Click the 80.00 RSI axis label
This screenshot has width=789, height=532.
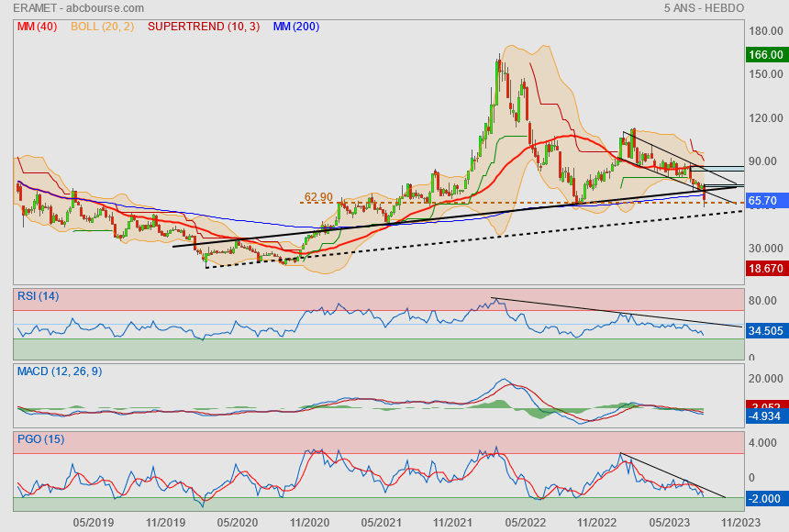[x=762, y=301]
